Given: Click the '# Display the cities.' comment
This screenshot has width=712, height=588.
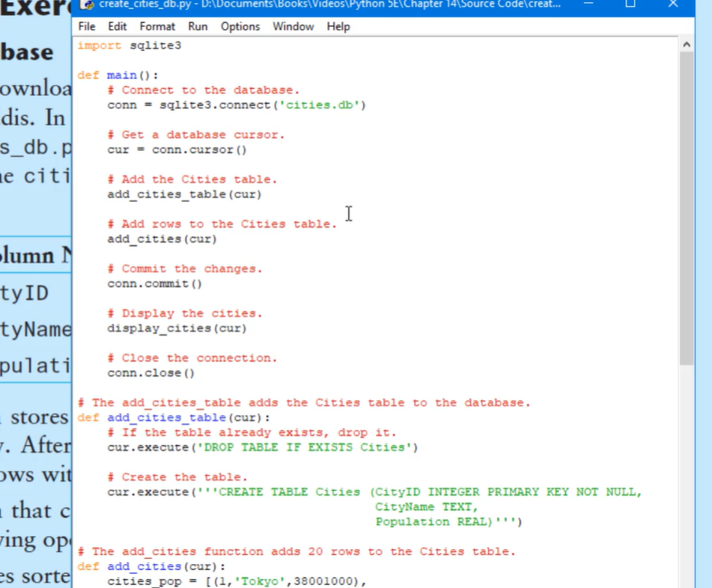Looking at the screenshot, I should [185, 313].
